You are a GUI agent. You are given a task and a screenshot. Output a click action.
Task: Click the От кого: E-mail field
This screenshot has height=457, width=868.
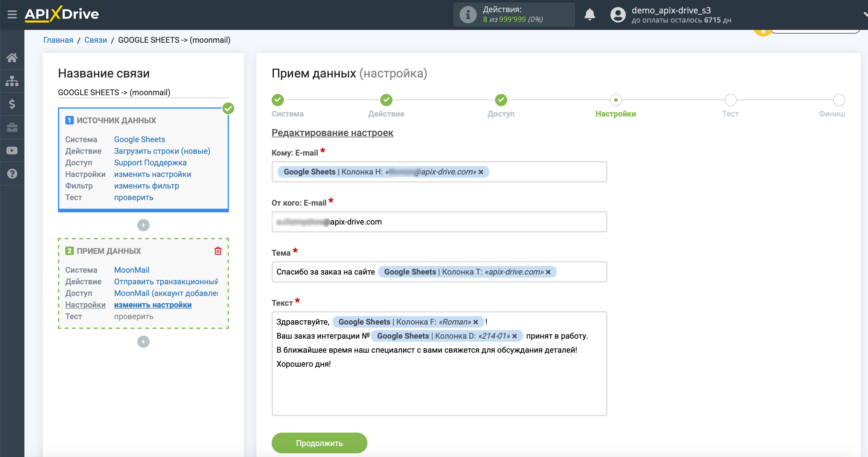tap(439, 221)
